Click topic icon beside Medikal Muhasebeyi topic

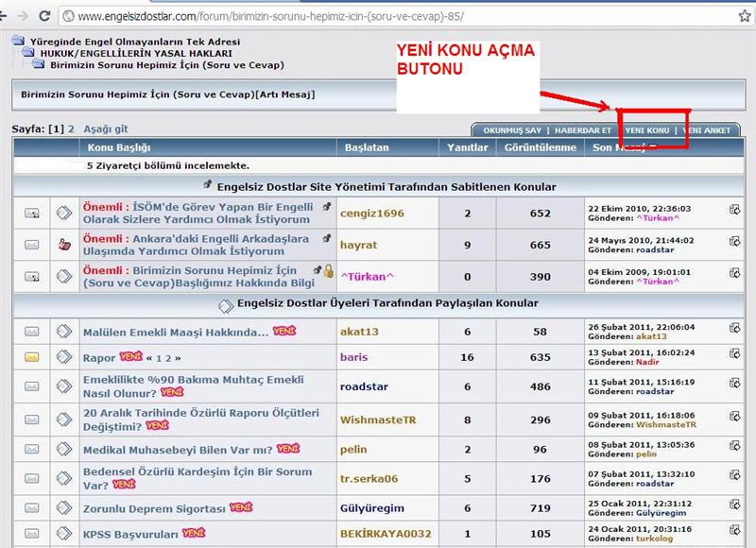pos(64,450)
